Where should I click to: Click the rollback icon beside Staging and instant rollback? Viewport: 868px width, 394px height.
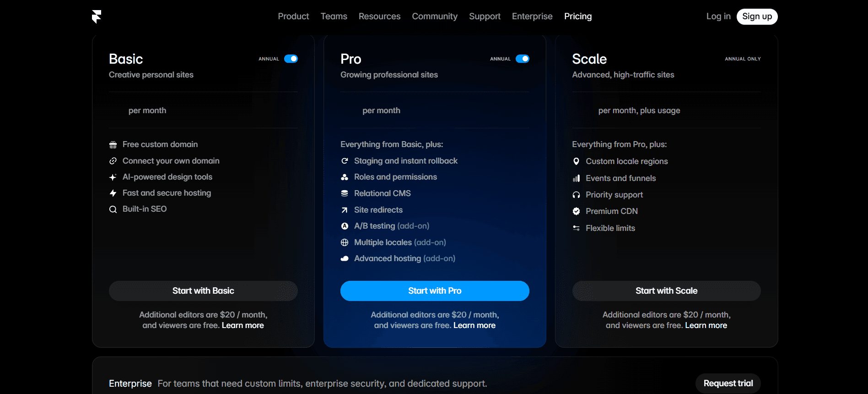point(345,161)
